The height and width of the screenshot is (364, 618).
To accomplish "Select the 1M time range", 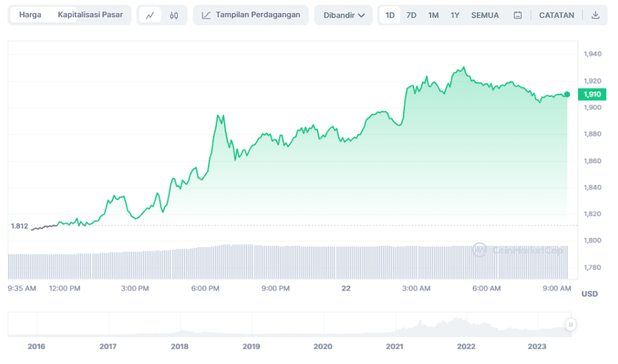I will tap(433, 15).
